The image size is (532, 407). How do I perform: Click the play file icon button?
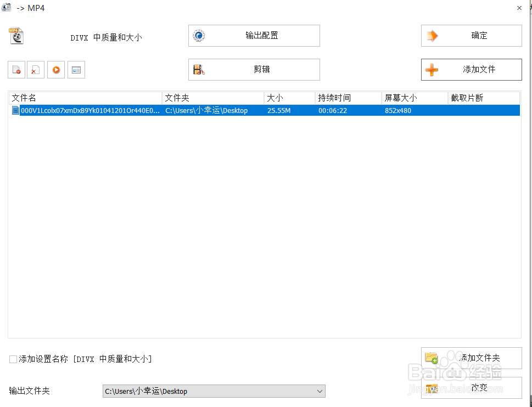tap(56, 70)
